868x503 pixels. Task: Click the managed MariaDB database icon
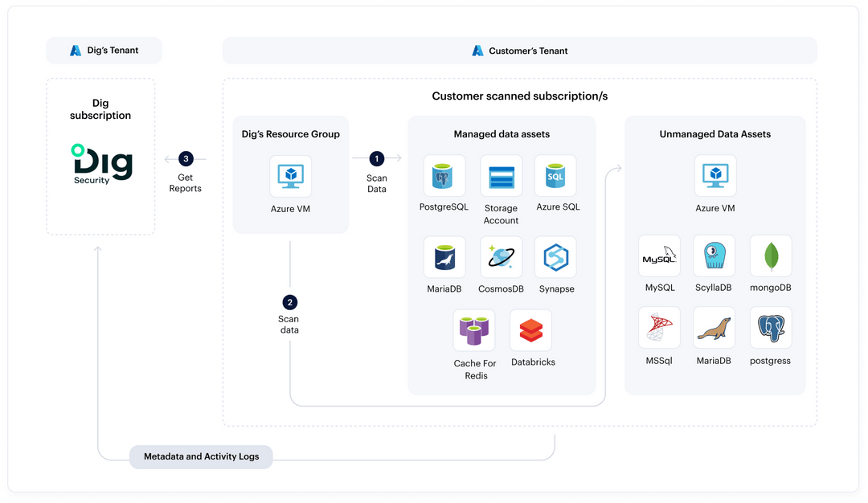click(444, 257)
